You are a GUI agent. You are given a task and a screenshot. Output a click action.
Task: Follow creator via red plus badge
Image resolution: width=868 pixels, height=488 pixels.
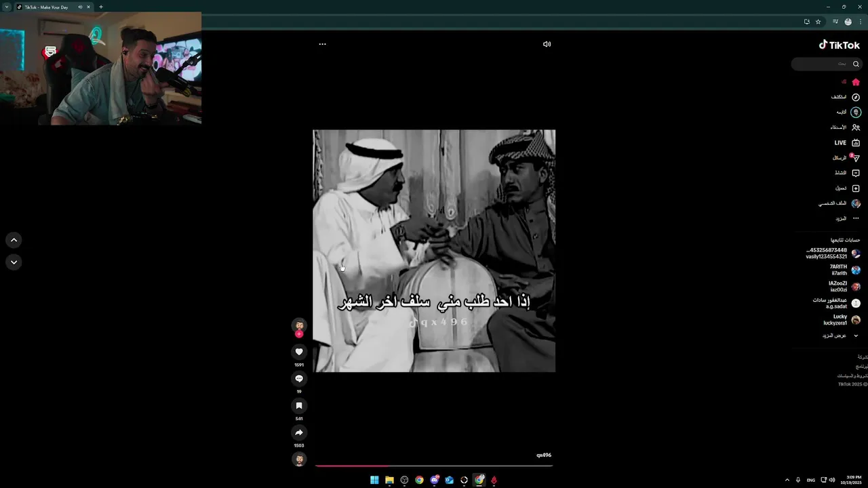coord(299,334)
